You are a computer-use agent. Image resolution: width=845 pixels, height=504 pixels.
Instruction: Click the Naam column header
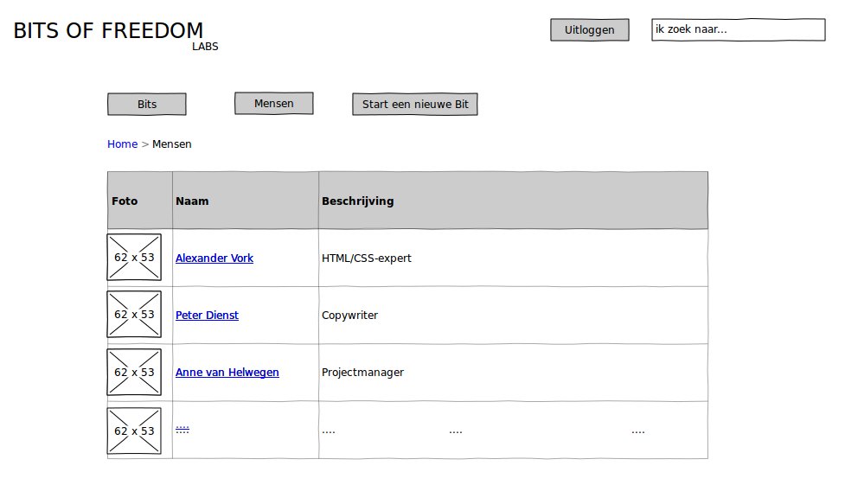pos(192,201)
